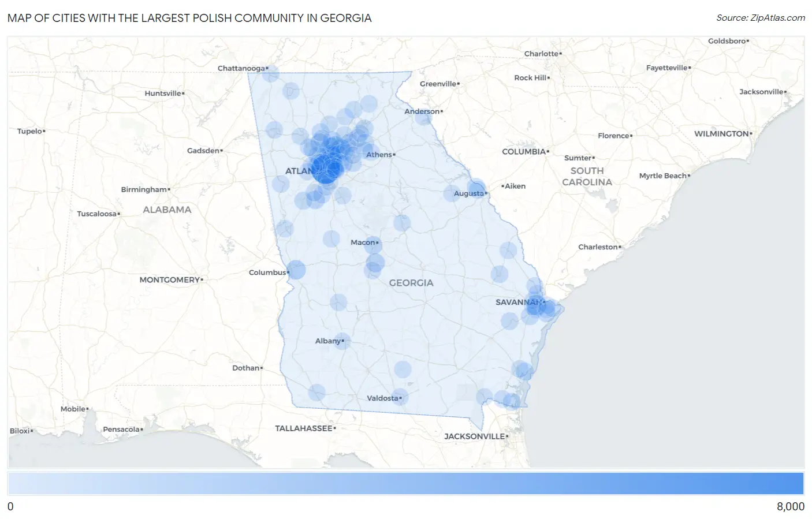Click the Sumter city label
Viewport: 812px width, 519px height.
(x=578, y=158)
